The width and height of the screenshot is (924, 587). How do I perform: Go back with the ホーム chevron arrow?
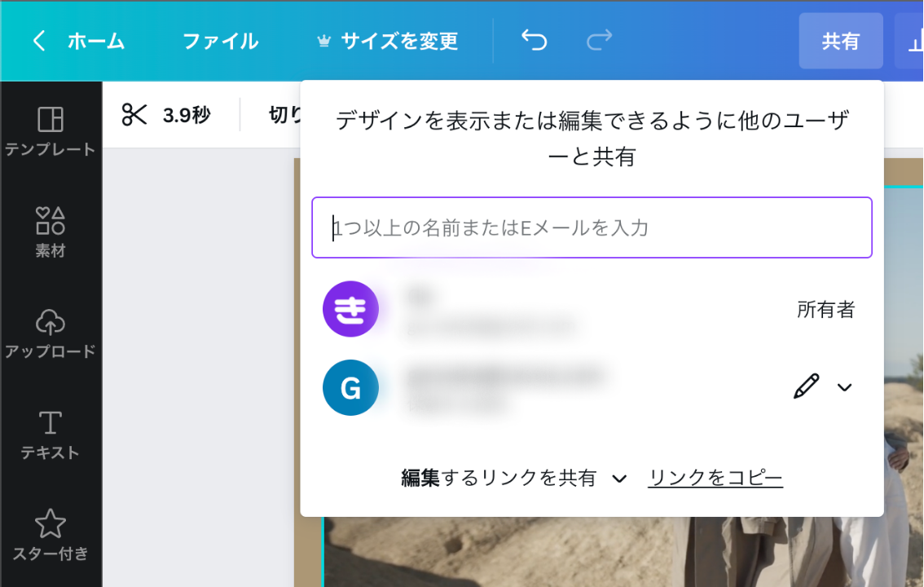tap(39, 41)
